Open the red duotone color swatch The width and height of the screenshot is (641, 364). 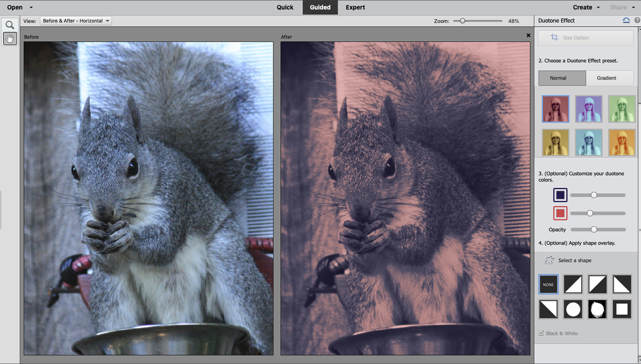click(x=560, y=213)
